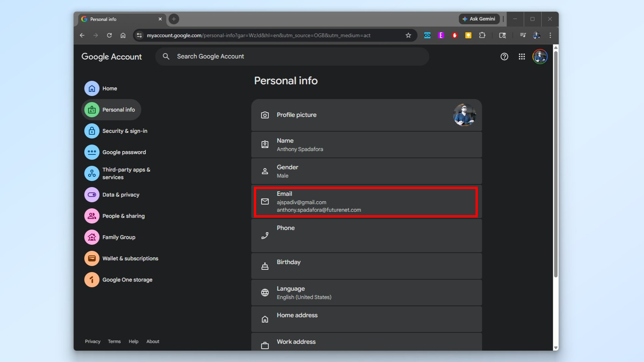The width and height of the screenshot is (644, 362).
Task: Open Wallet & subscriptions settings
Action: tap(130, 258)
